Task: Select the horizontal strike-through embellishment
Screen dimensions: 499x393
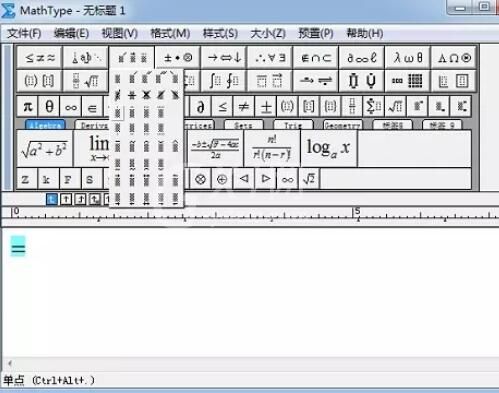Action: pyautogui.click(x=132, y=95)
